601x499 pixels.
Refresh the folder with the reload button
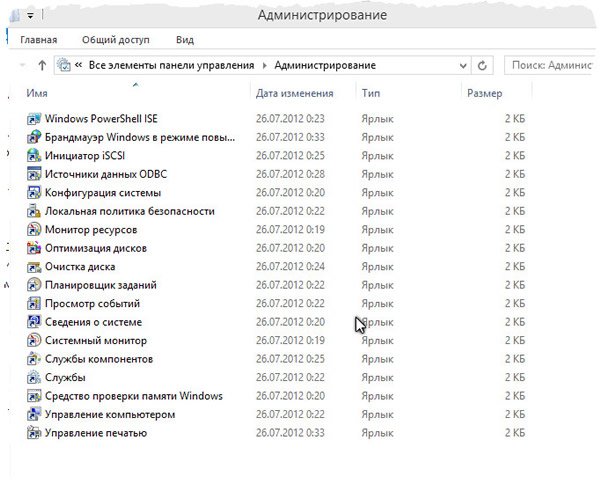point(482,66)
